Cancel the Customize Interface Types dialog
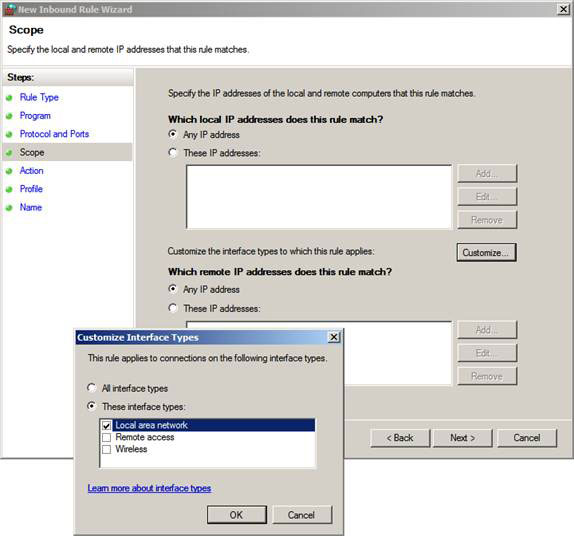The width and height of the screenshot is (574, 536). [x=302, y=515]
